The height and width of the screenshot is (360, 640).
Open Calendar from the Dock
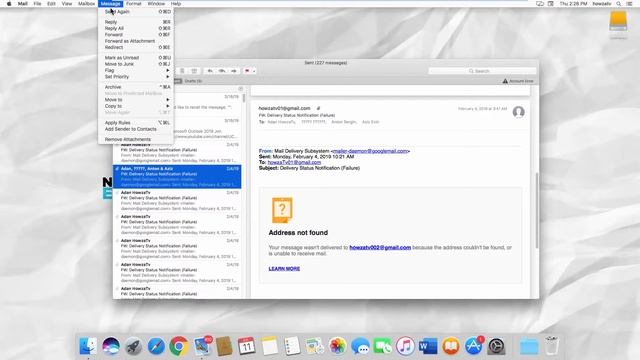(247, 346)
